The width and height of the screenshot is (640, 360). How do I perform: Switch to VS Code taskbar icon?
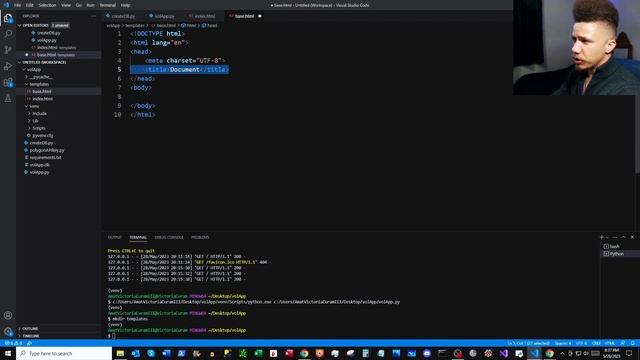coord(534,353)
